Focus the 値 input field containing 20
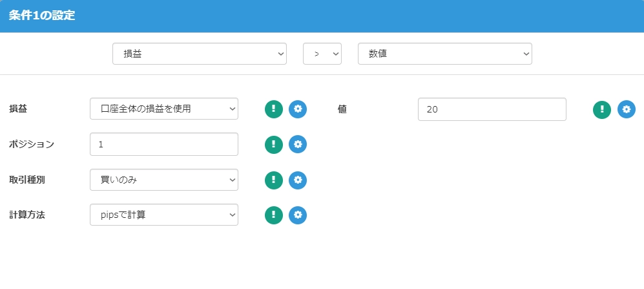The width and height of the screenshot is (644, 289). [492, 110]
